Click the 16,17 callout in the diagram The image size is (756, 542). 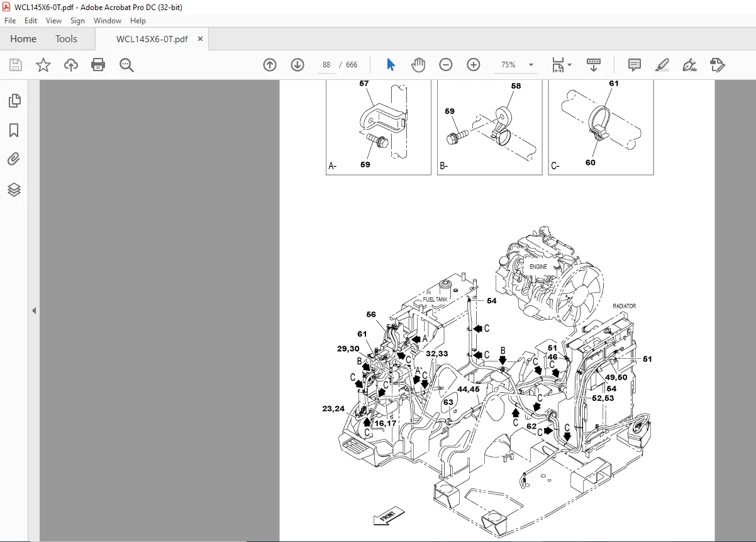386,423
